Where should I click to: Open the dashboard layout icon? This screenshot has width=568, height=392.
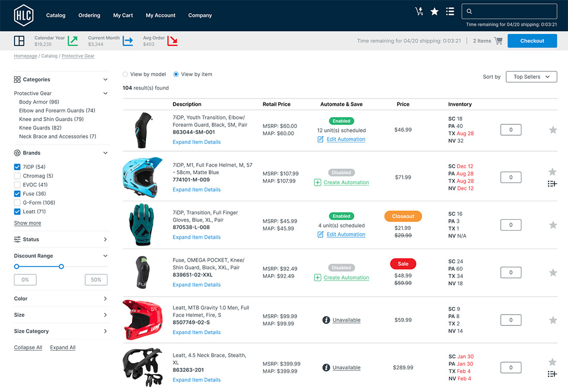pos(19,41)
